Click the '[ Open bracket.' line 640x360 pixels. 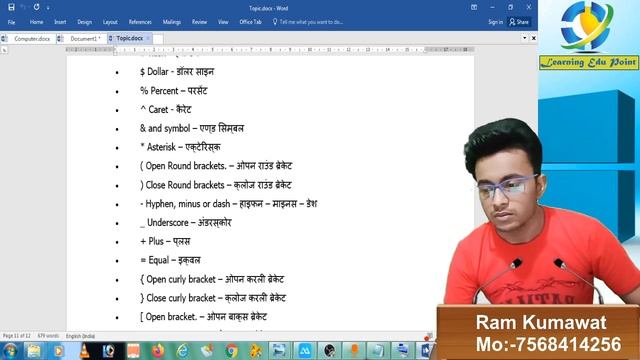203,317
